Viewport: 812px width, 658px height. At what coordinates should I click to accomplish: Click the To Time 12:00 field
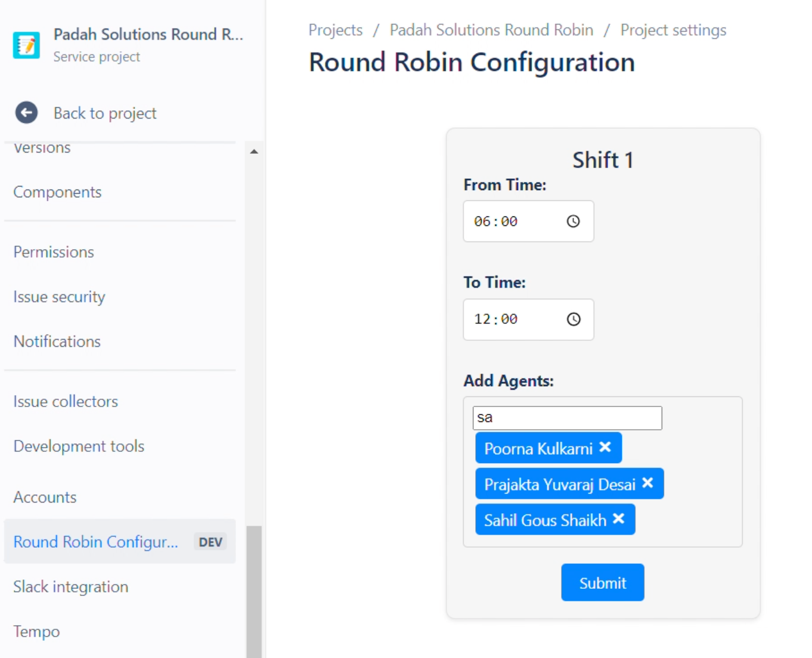click(x=528, y=319)
